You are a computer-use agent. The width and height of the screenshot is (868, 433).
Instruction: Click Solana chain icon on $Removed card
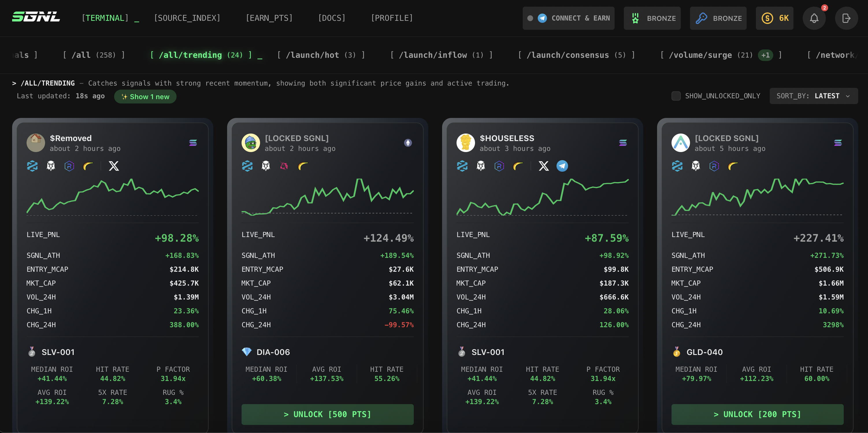tap(193, 143)
